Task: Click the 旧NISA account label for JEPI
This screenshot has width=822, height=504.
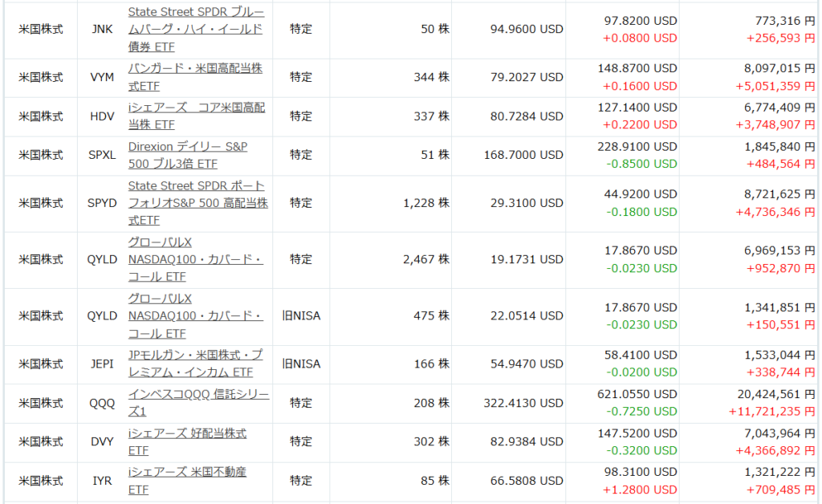Action: 301,364
